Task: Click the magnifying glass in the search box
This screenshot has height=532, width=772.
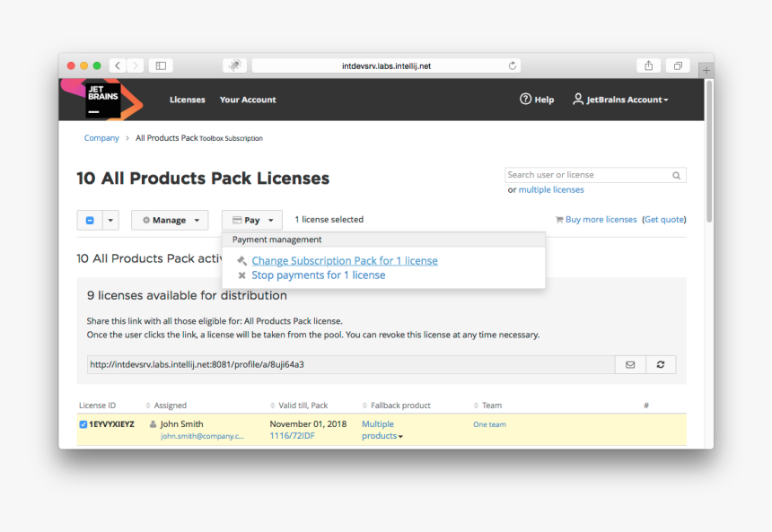Action: (x=676, y=175)
